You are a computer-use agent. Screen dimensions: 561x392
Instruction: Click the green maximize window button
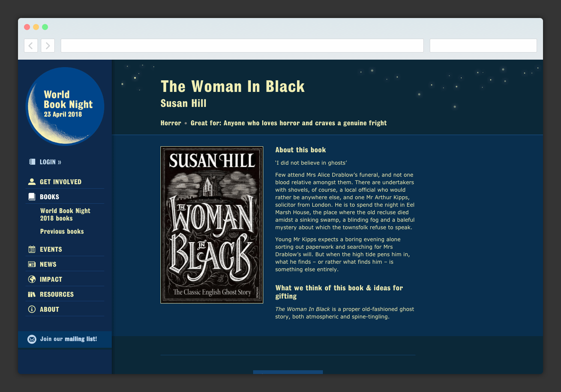[x=45, y=27]
